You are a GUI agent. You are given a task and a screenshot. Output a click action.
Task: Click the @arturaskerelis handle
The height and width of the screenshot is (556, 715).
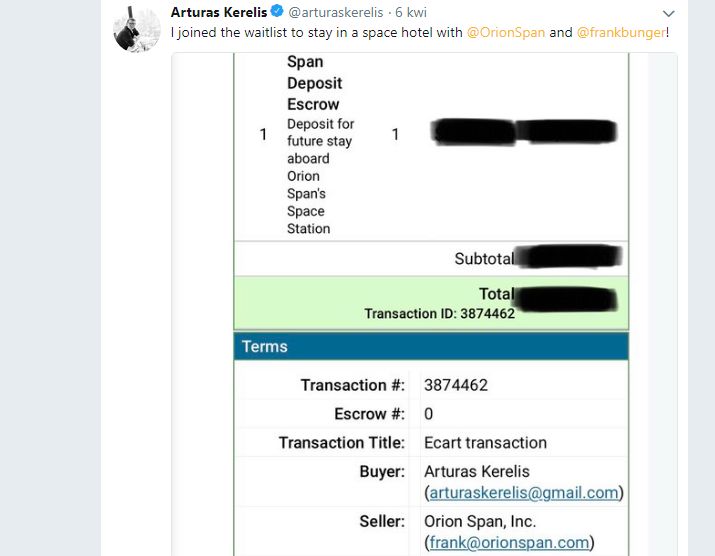tap(335, 13)
